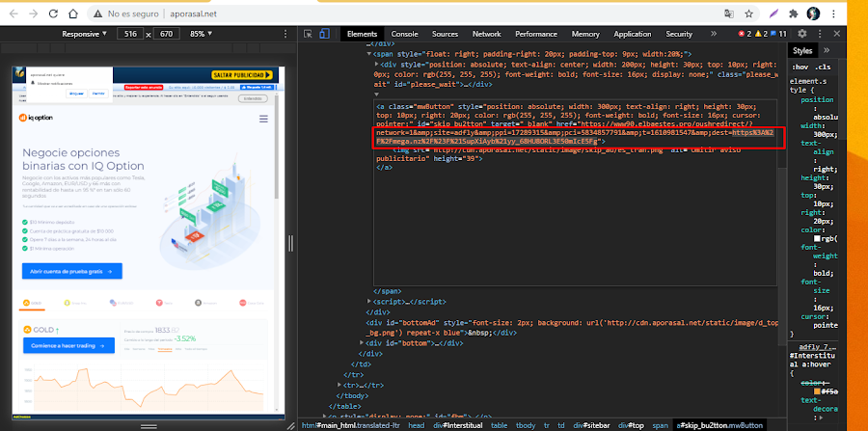This screenshot has width=868, height=431.
Task: Expand the please_wait div node
Action: [377, 65]
